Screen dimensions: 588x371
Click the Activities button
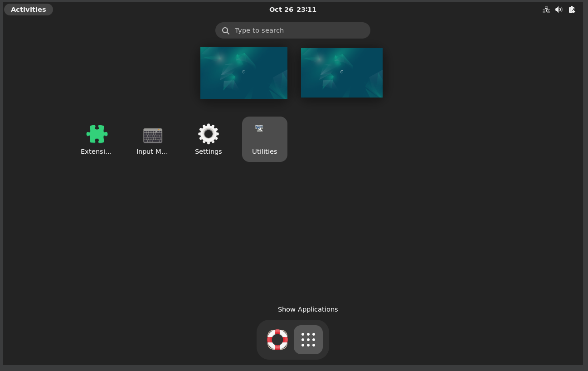[x=28, y=10]
